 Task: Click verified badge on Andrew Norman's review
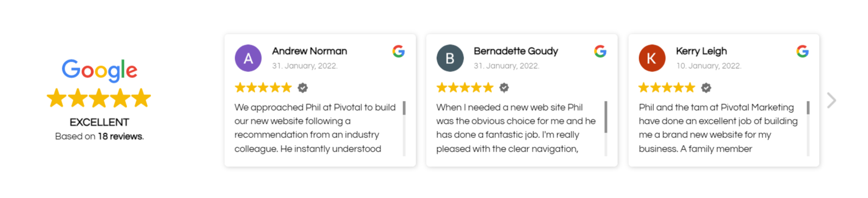303,87
